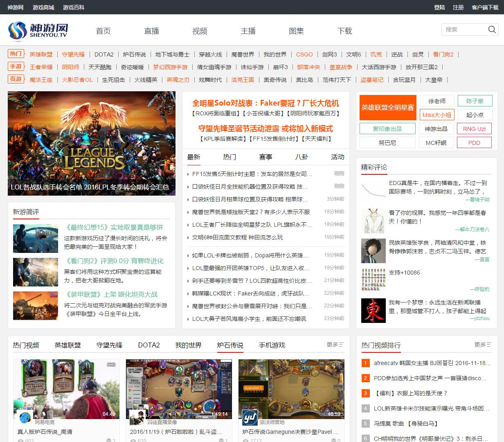Screen dimensions: 504x442
Task: Click the red 東 mahjong avatar
Action: point(373,311)
